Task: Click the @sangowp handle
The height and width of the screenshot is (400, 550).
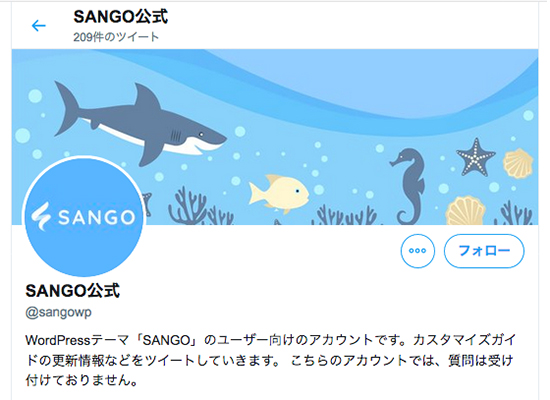Action: click(59, 312)
